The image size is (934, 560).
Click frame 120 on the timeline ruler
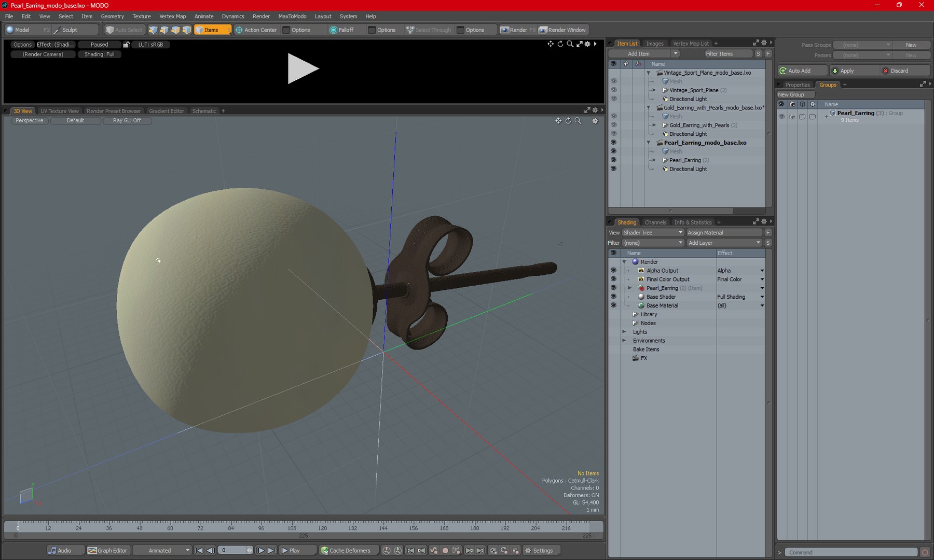click(x=322, y=527)
